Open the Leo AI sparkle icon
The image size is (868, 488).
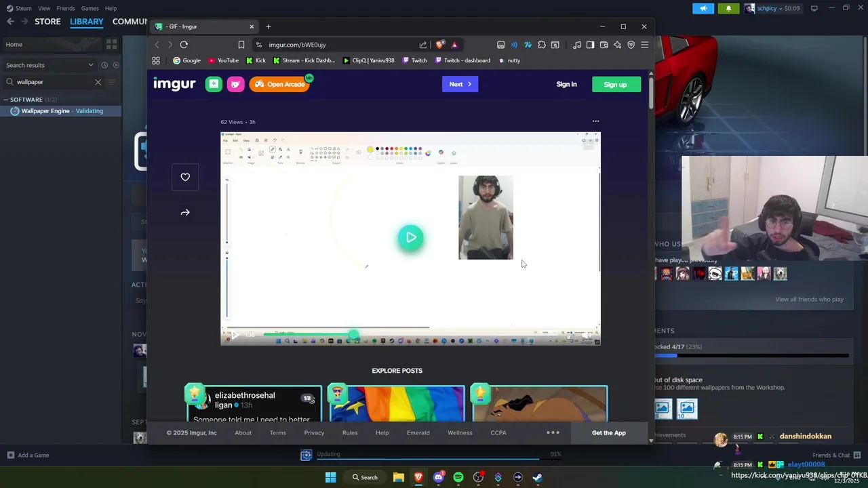point(617,45)
